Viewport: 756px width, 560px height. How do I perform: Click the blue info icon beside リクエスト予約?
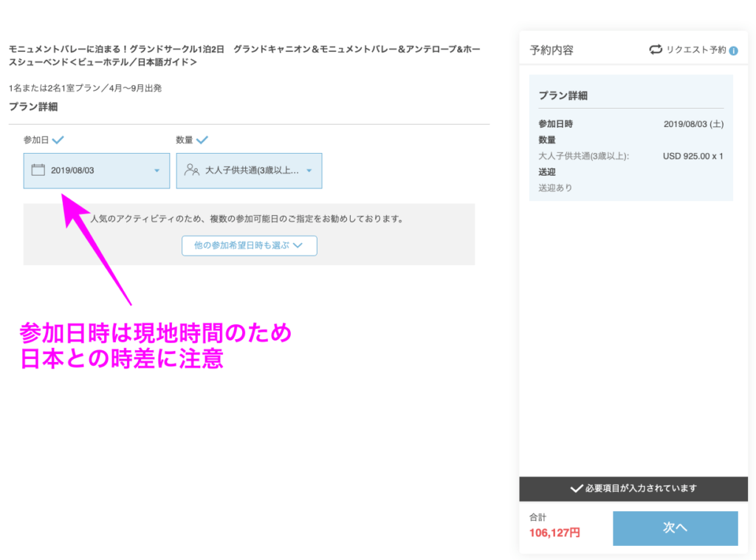[x=733, y=50]
